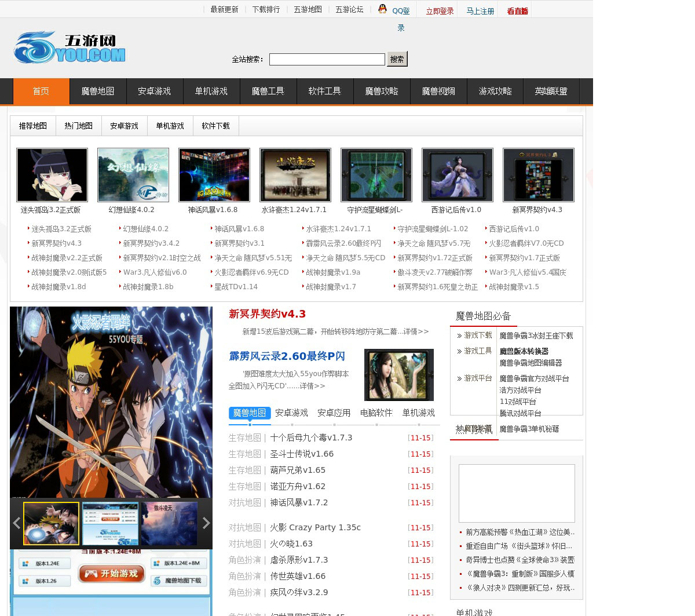
Task: Open the 迷失孤岛3.2正式版 map thumbnail
Action: click(x=52, y=175)
